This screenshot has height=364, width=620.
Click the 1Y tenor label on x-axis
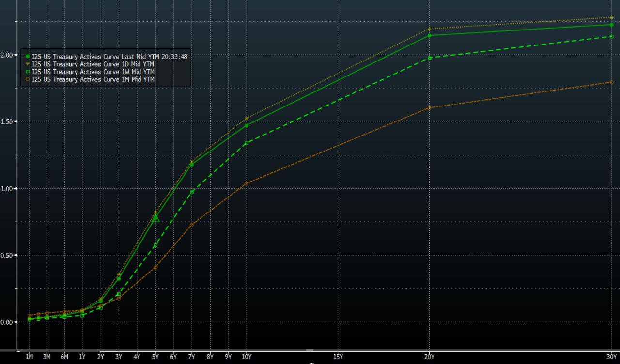82,357
